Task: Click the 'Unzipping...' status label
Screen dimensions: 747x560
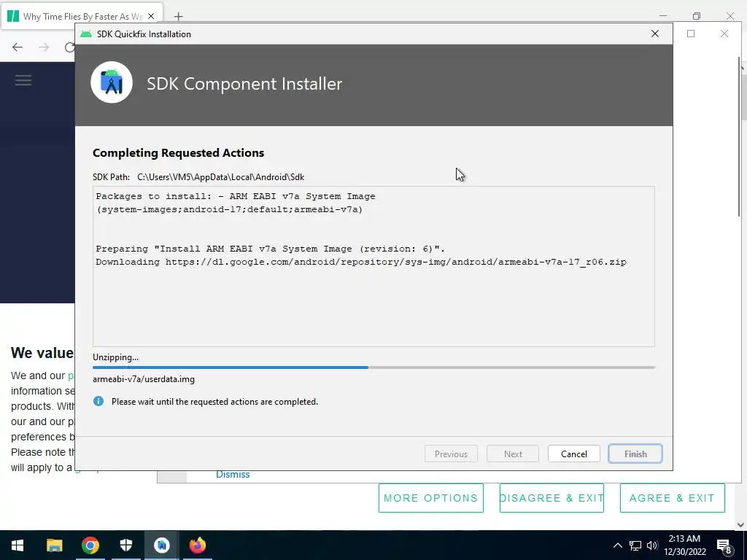Action: pos(116,357)
